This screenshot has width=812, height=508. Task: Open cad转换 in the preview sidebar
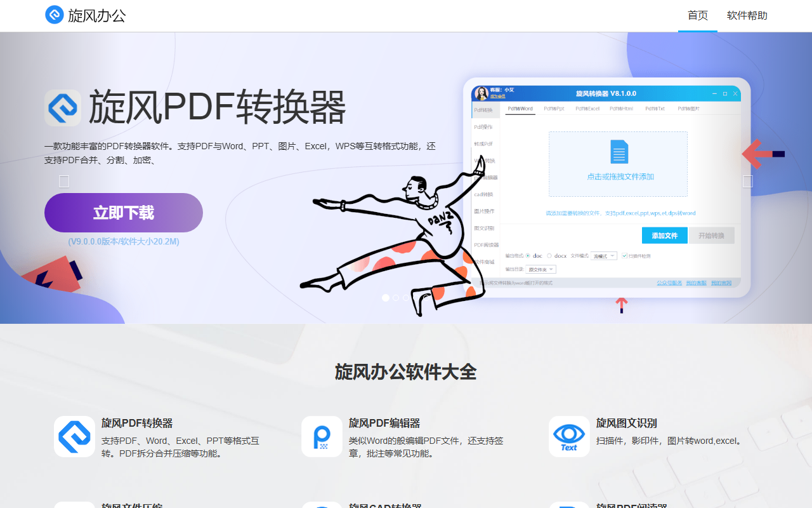pos(483,194)
